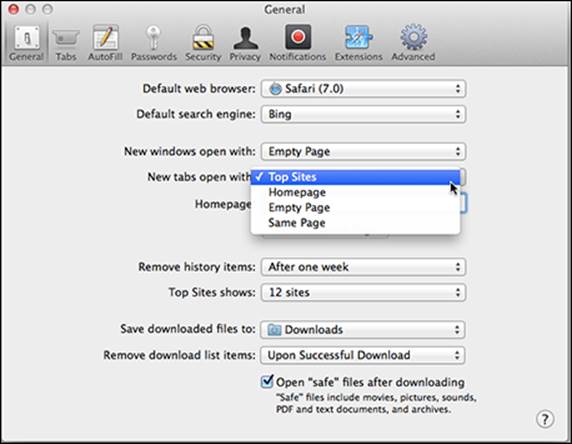Select the General preferences icon
The height and width of the screenshot is (444, 572).
click(x=26, y=43)
